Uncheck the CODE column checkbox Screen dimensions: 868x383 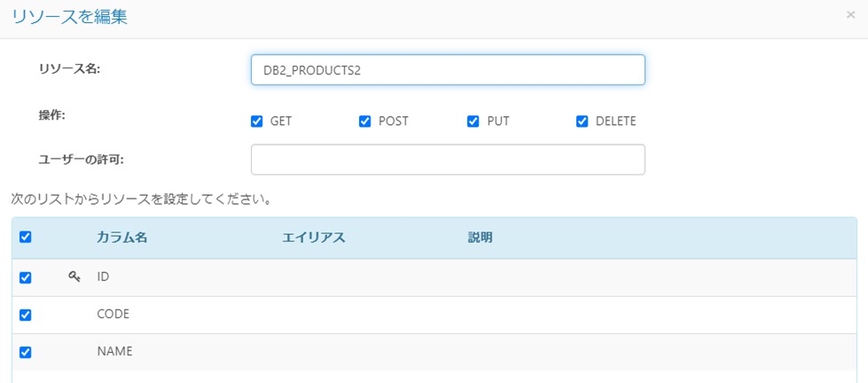[x=26, y=315]
